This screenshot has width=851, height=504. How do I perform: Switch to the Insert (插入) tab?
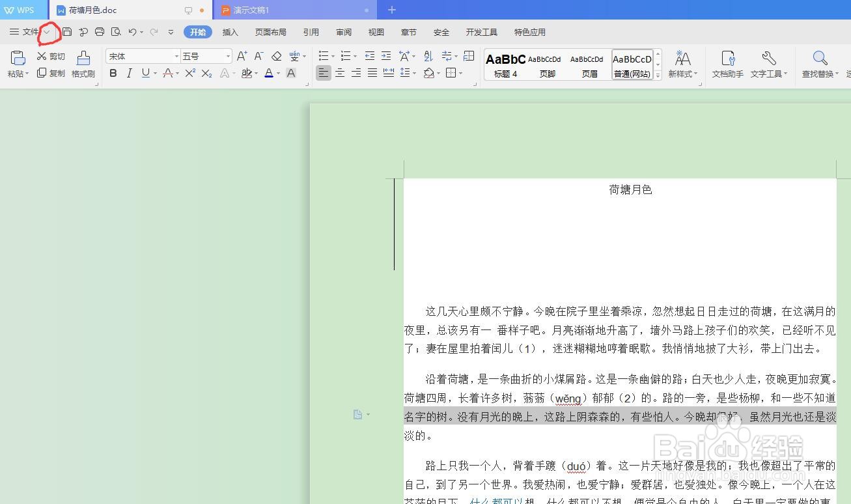pos(230,32)
